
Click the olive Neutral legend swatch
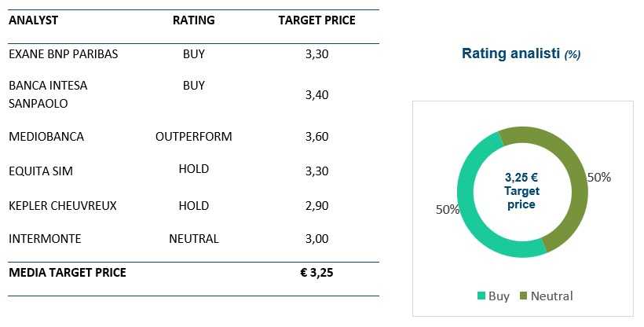tap(524, 296)
